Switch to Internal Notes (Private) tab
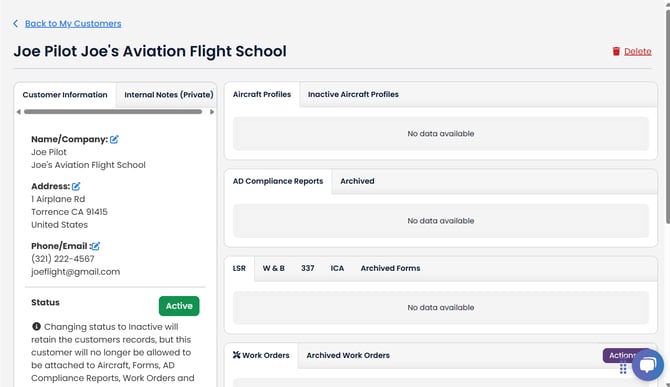This screenshot has height=387, width=670. [169, 95]
